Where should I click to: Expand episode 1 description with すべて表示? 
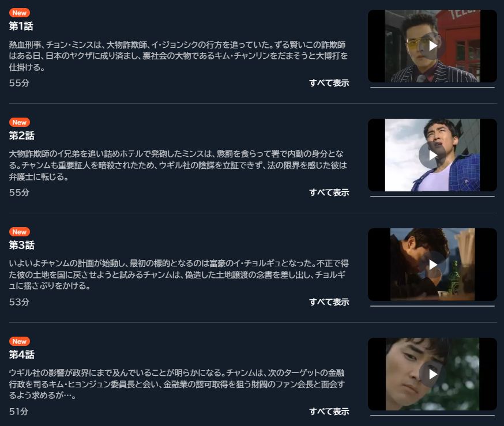329,83
